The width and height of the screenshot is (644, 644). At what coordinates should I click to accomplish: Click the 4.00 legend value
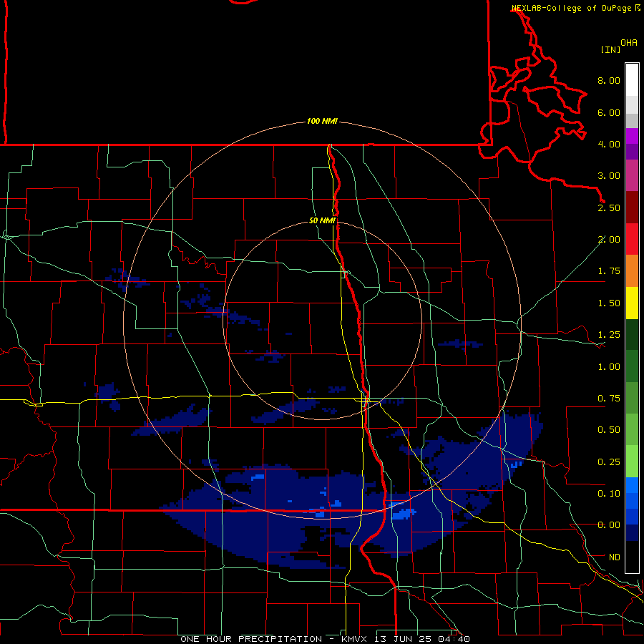tap(609, 144)
